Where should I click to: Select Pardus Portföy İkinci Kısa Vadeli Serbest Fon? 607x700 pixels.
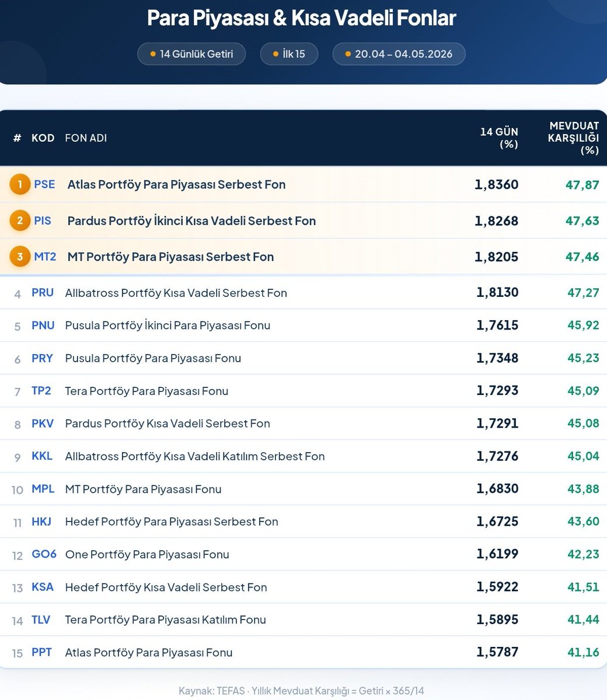pos(191,221)
